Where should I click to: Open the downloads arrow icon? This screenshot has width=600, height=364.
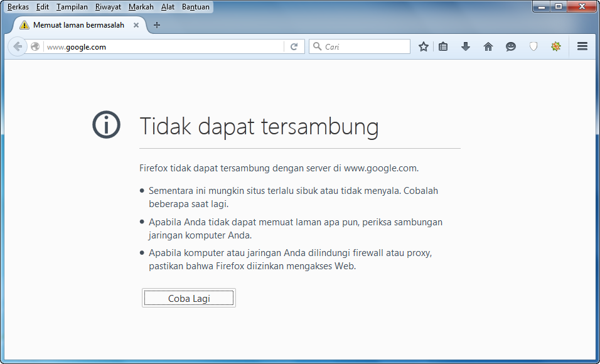(x=465, y=46)
